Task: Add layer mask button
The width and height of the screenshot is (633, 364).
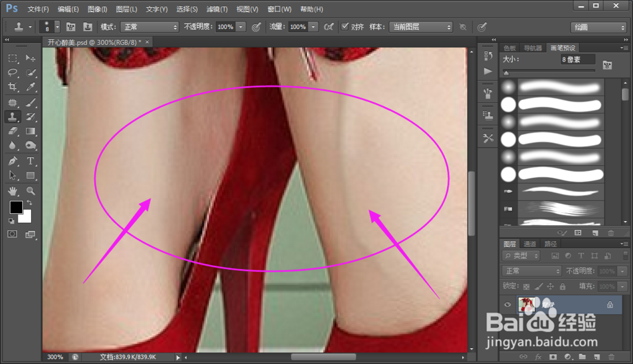Action: tap(553, 357)
